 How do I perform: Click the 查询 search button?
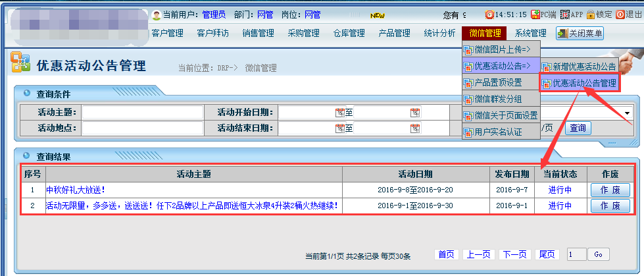(x=578, y=128)
